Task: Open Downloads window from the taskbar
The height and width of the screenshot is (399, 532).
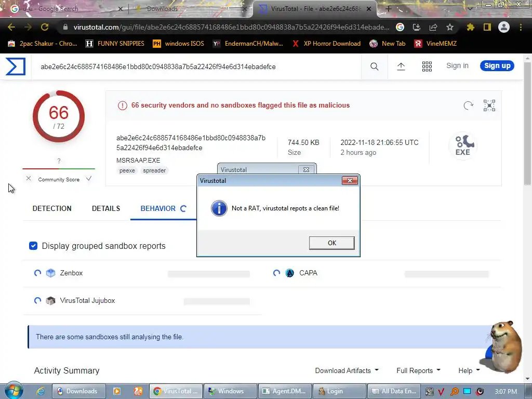Action: click(x=78, y=391)
